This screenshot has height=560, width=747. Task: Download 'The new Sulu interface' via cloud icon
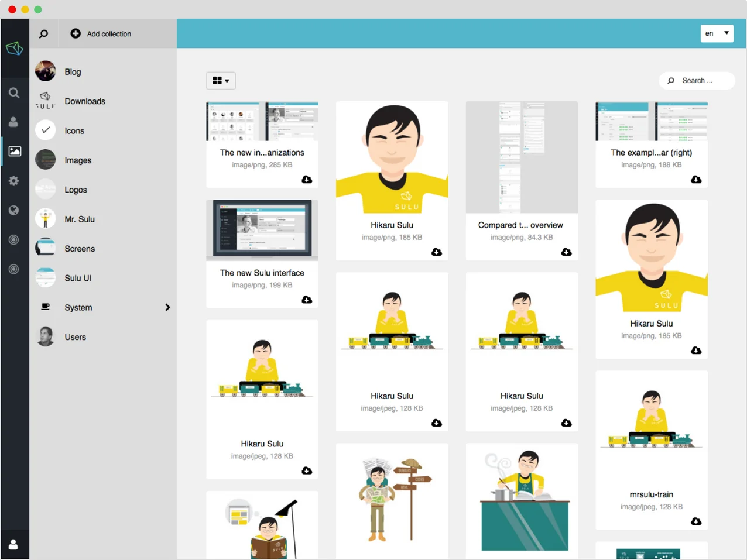coord(307,300)
